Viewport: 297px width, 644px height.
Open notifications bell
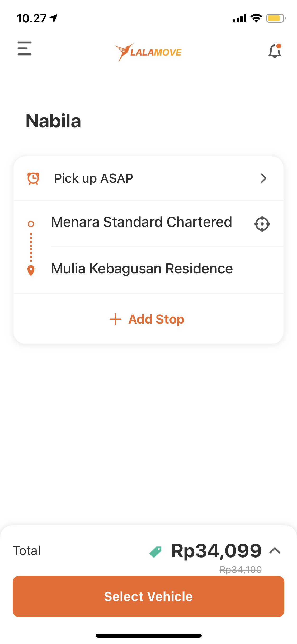tap(275, 50)
